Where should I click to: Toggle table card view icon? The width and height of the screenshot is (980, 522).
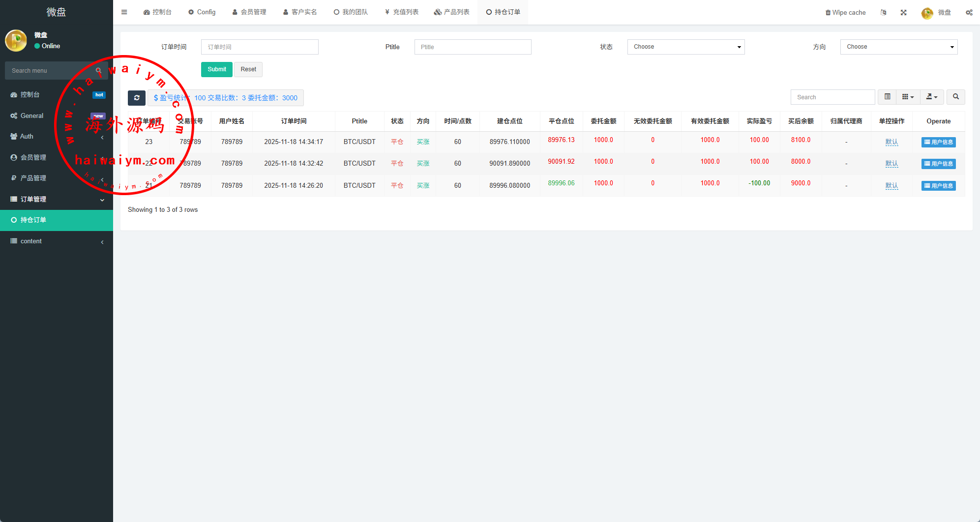(887, 97)
